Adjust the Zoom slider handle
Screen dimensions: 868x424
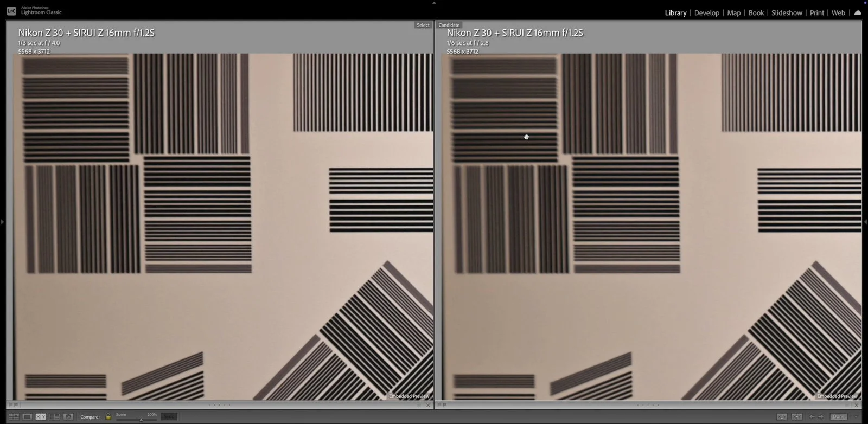tap(141, 420)
